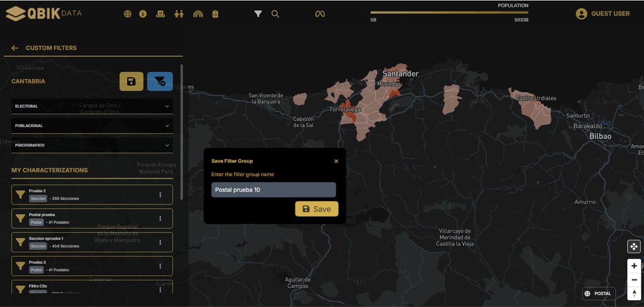Screen dimensions: 644x307
Task: Go back using Custom Filters arrow
Action: point(15,48)
